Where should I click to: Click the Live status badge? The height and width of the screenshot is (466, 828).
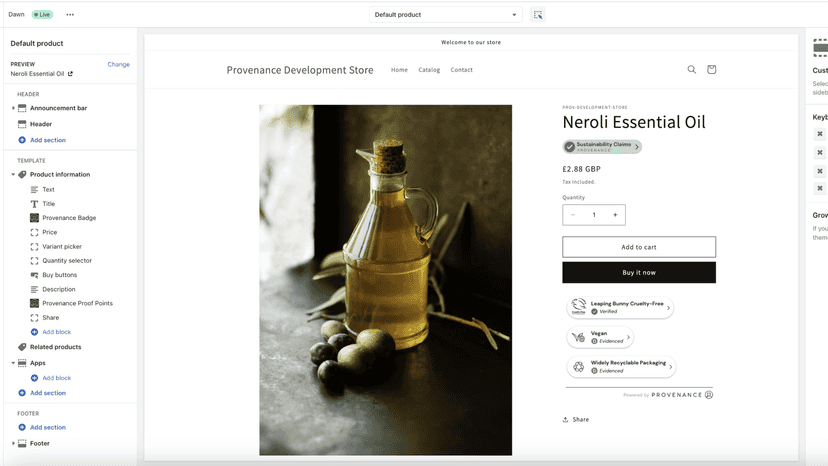point(42,15)
